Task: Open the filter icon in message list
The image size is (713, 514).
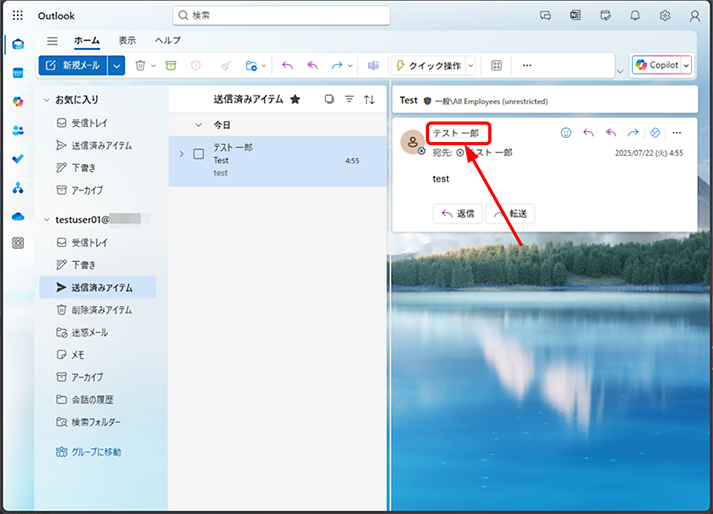Action: (x=349, y=99)
